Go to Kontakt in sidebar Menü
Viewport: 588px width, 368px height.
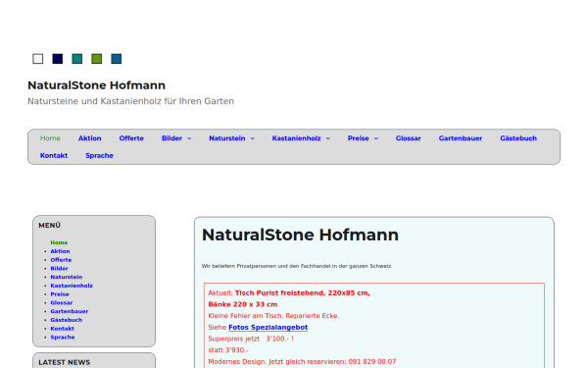coord(63,329)
